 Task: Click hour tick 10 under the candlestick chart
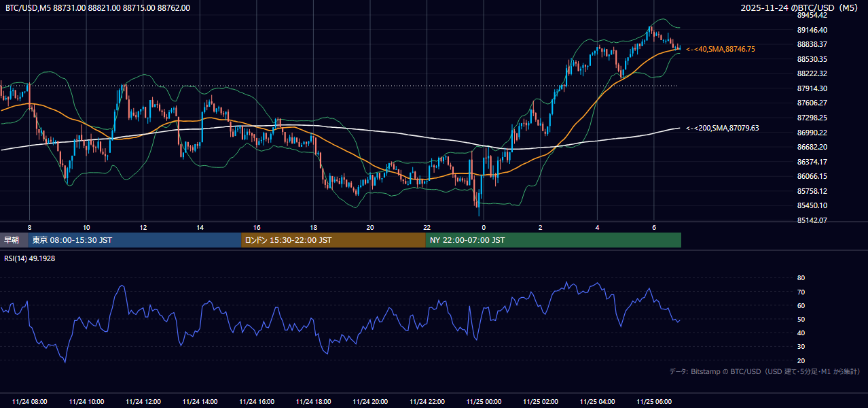tap(86, 227)
